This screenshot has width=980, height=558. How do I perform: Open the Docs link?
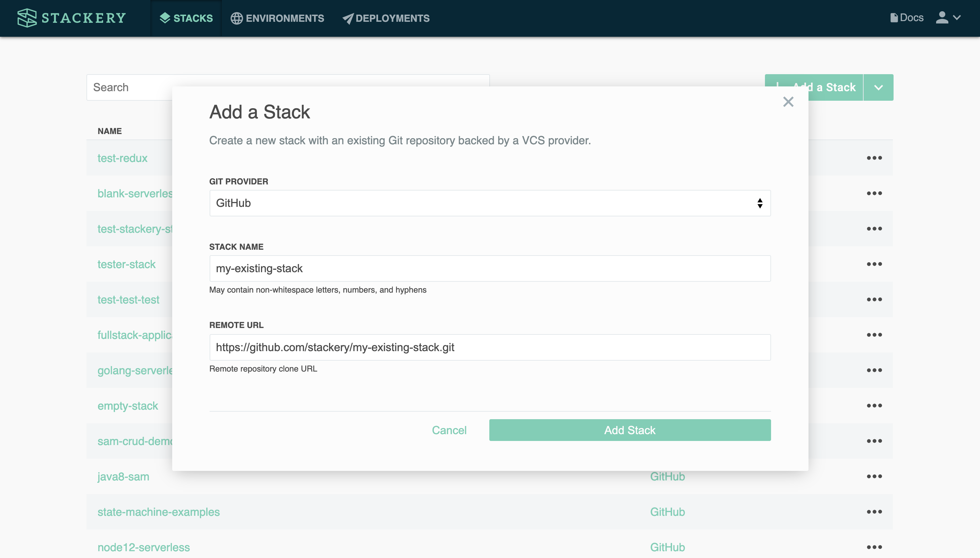pyautogui.click(x=906, y=18)
